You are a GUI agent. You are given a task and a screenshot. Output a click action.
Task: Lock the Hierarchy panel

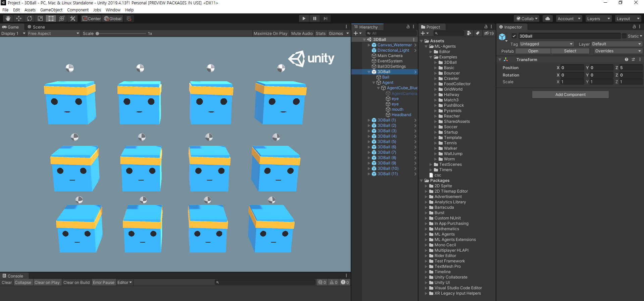(408, 27)
